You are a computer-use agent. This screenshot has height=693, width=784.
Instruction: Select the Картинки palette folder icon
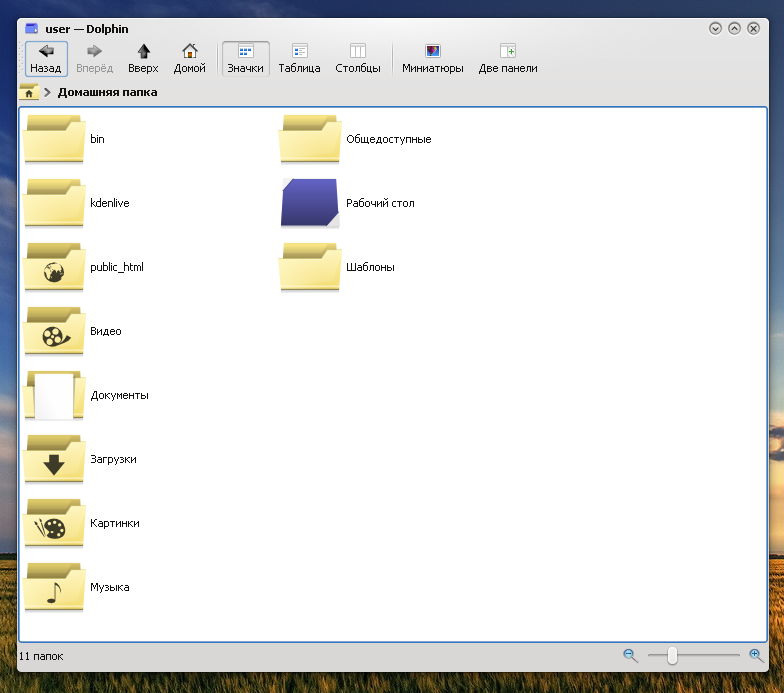(x=54, y=523)
